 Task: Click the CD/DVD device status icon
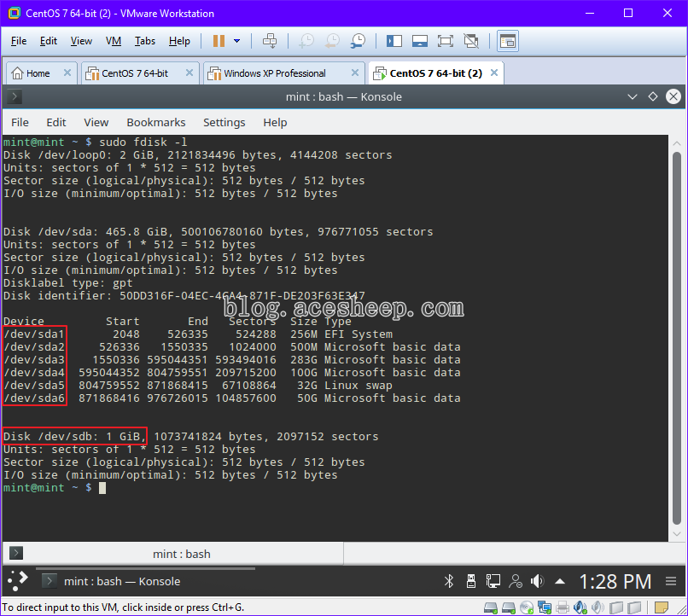click(x=527, y=607)
